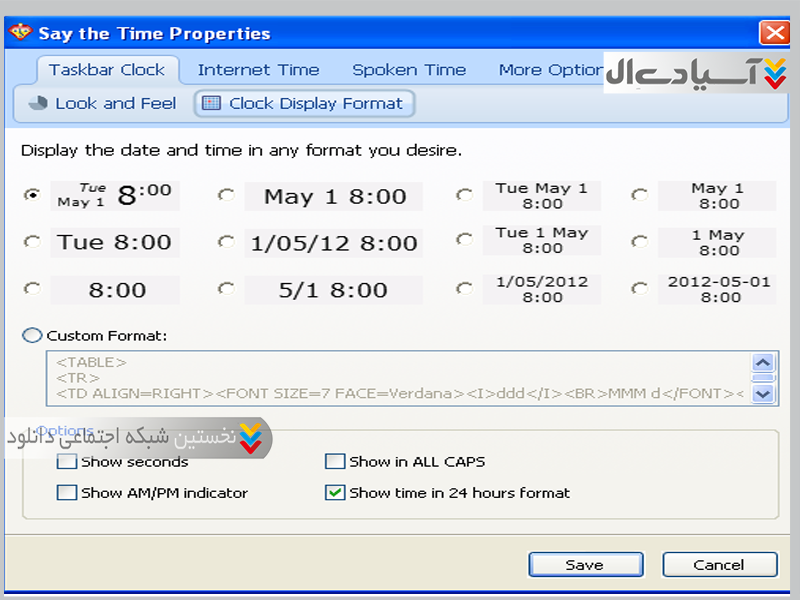
Task: Select the Custom Format radio button
Action: point(32,336)
